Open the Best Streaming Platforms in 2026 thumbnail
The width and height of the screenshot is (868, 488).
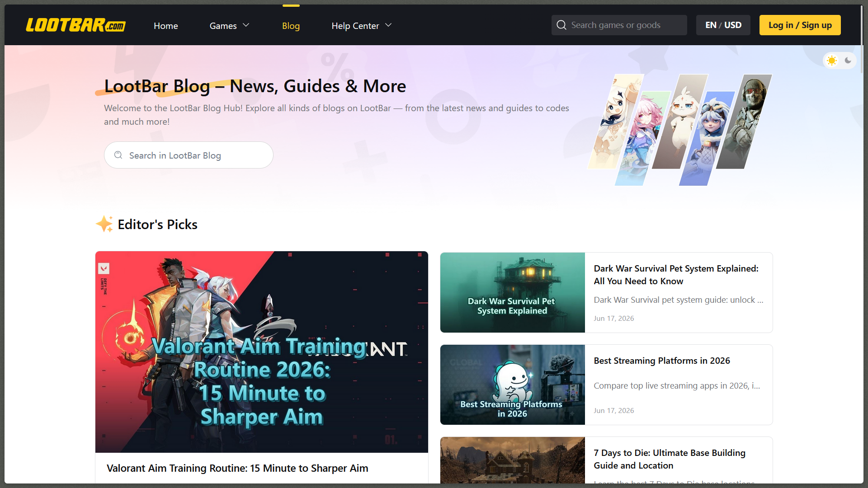click(x=513, y=385)
